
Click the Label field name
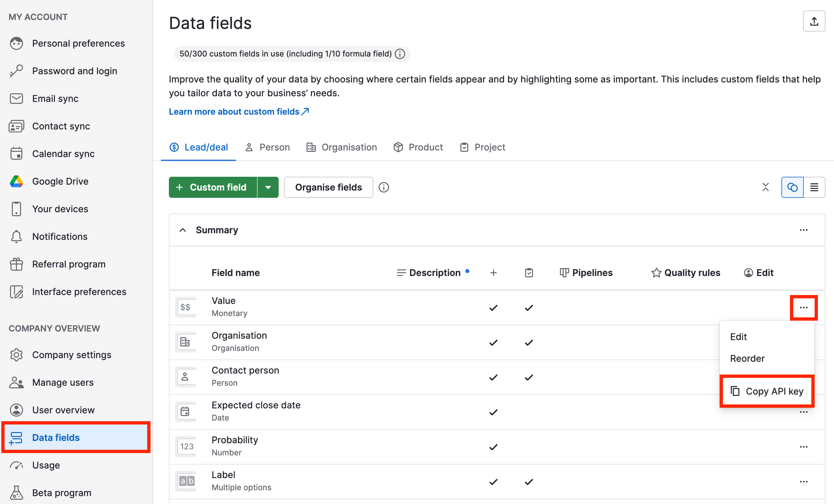click(x=223, y=475)
